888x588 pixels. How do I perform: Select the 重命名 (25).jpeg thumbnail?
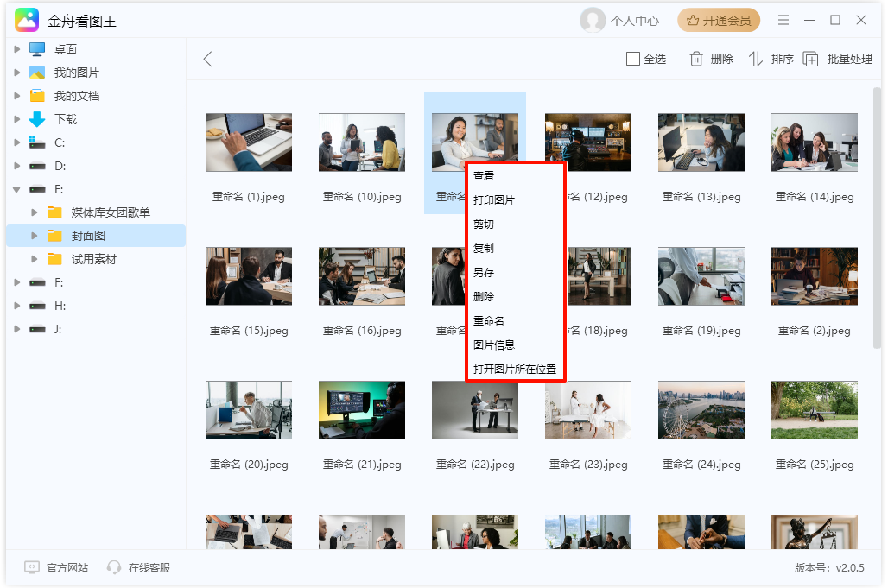814,410
